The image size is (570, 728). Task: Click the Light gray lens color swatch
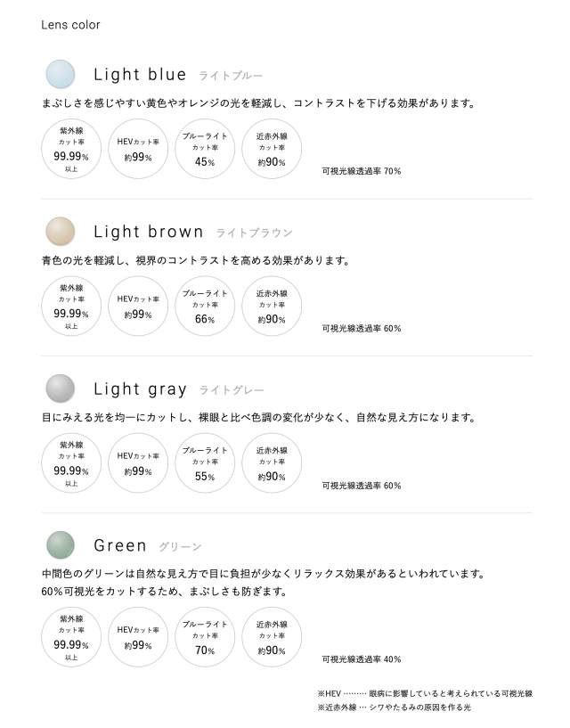coord(60,388)
